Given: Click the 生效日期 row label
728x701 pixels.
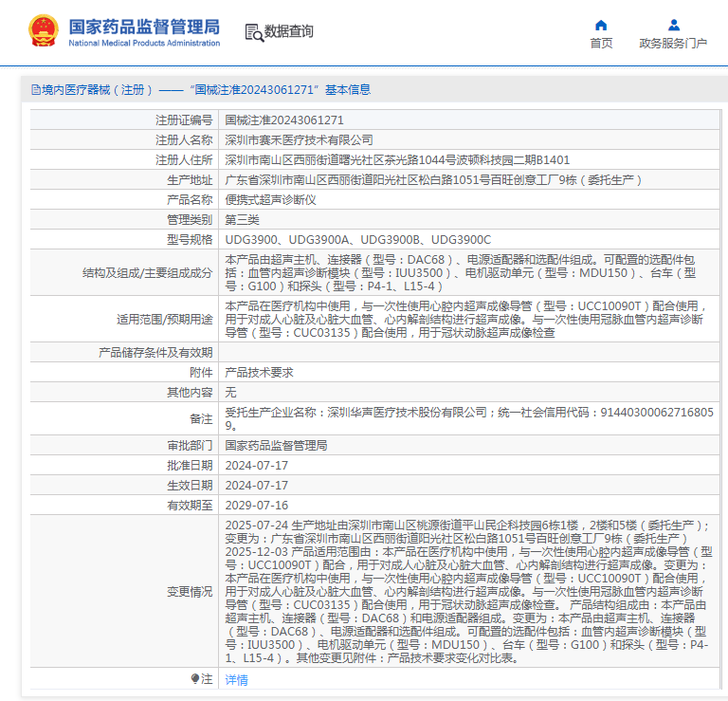Looking at the screenshot, I should (190, 486).
